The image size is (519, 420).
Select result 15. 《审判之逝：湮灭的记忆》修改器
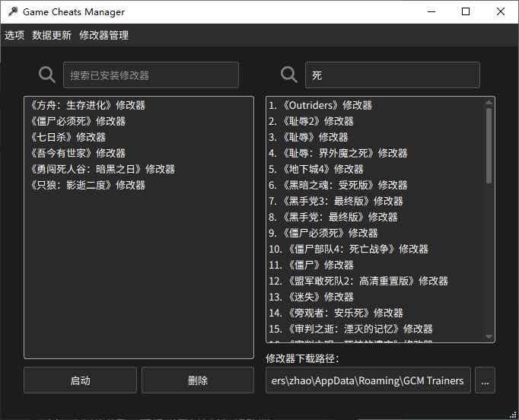376,329
